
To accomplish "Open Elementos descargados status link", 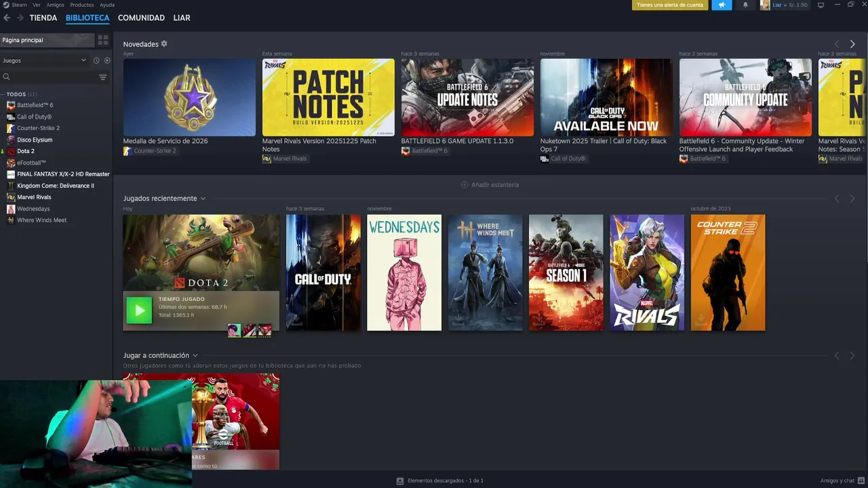I will [446, 481].
